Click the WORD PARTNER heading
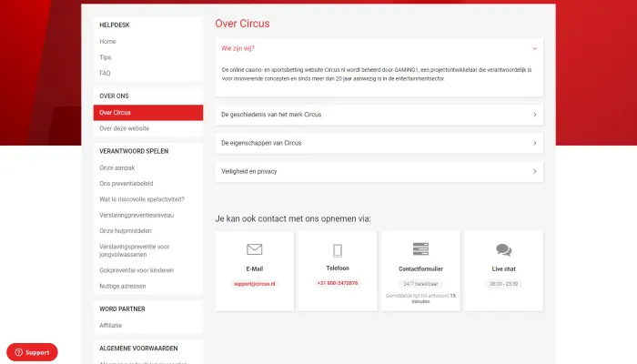Viewport: 637px width, 364px height. 122,308
